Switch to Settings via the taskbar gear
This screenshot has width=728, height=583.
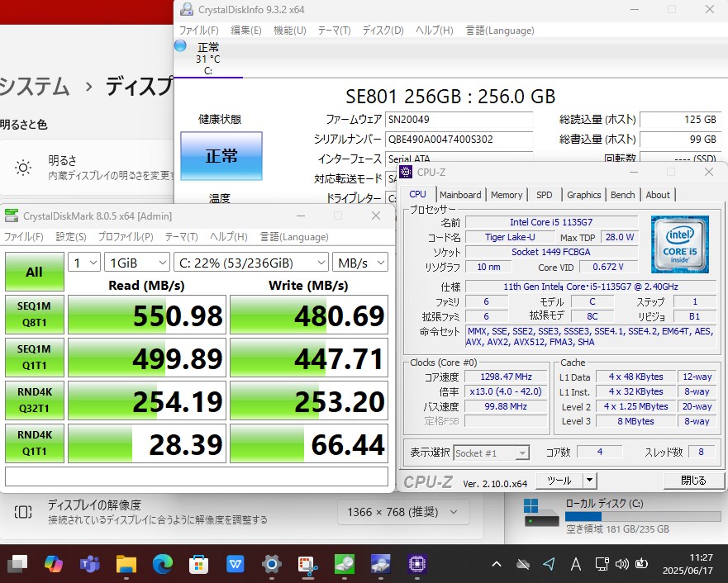pyautogui.click(x=272, y=563)
